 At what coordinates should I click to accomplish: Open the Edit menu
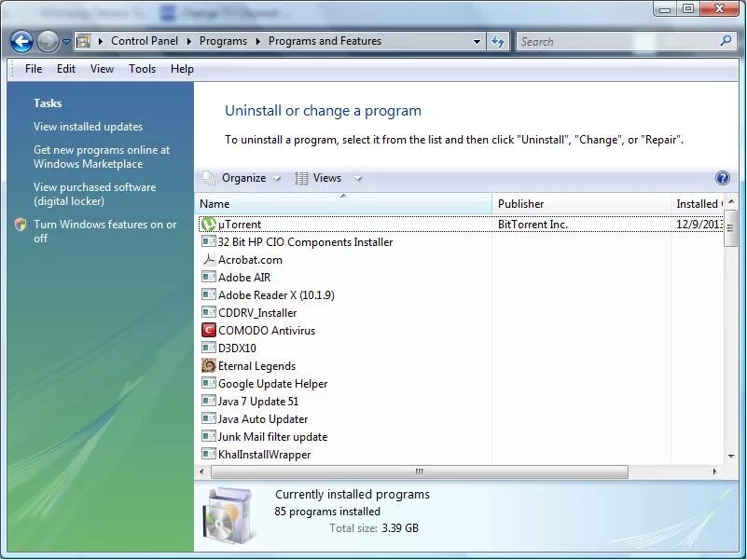point(66,69)
